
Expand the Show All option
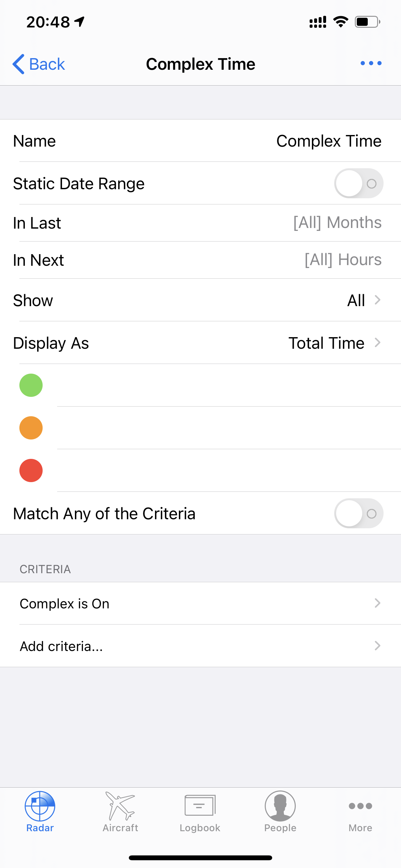[x=200, y=300]
